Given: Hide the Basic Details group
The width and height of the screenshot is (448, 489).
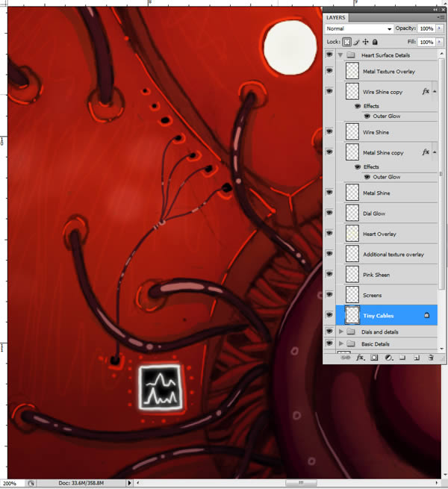Looking at the screenshot, I should point(329,343).
